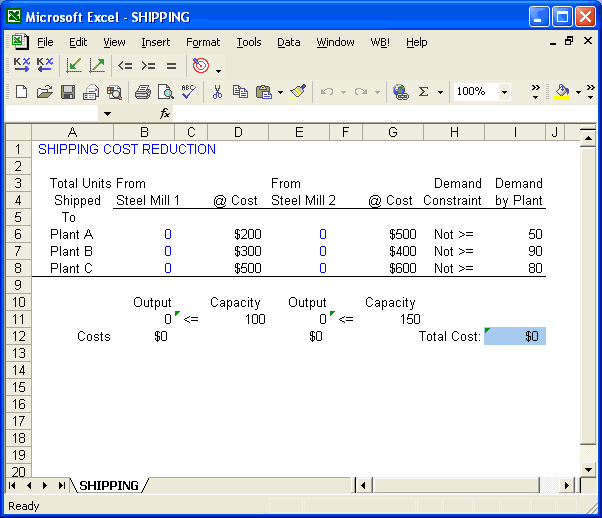
Task: Add an equals constraint
Action: pos(171,66)
